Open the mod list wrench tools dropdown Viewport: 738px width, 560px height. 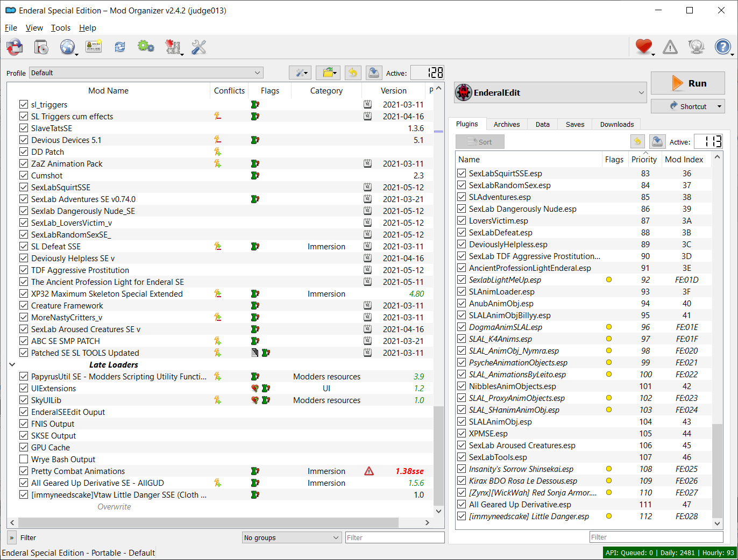pyautogui.click(x=300, y=73)
